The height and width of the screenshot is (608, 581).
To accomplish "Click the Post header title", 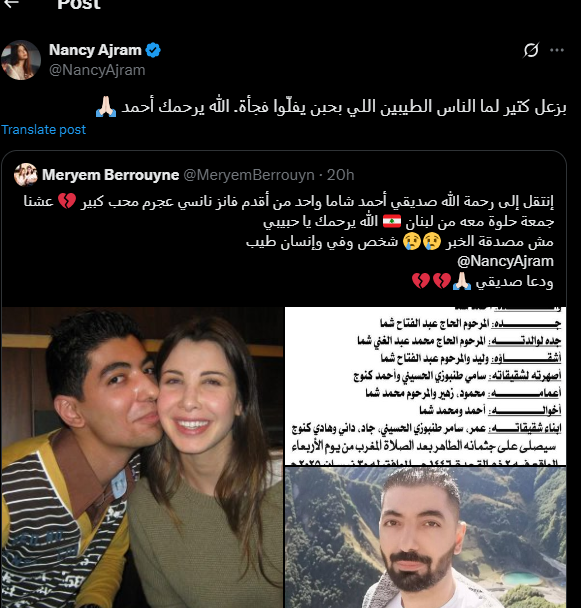I will point(79,4).
